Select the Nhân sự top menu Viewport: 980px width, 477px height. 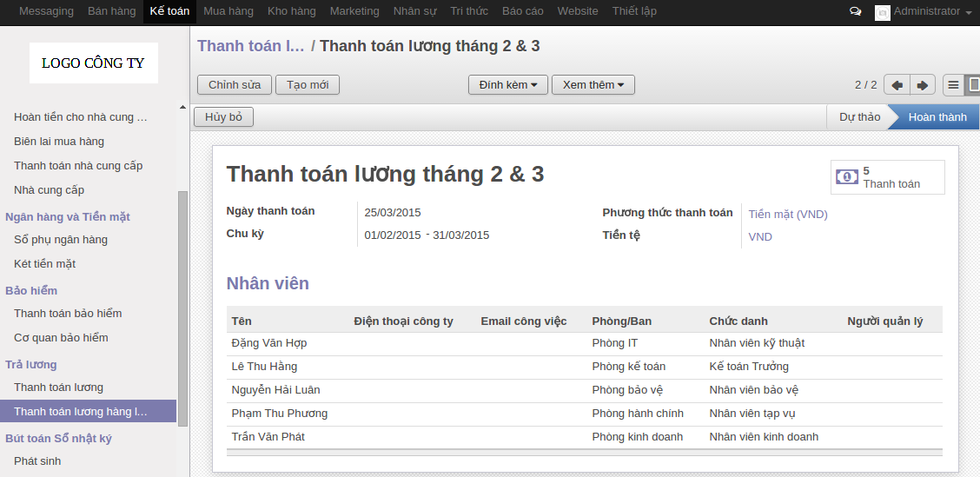click(414, 11)
